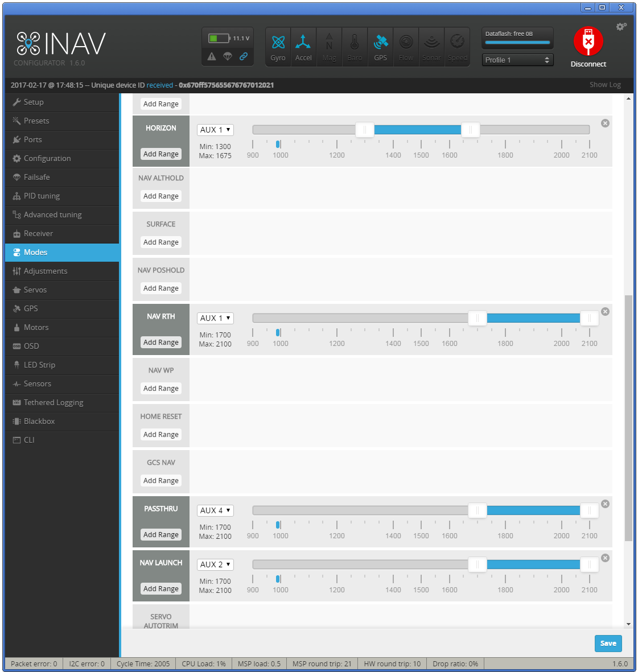Open the Adjustments tab

click(x=62, y=271)
